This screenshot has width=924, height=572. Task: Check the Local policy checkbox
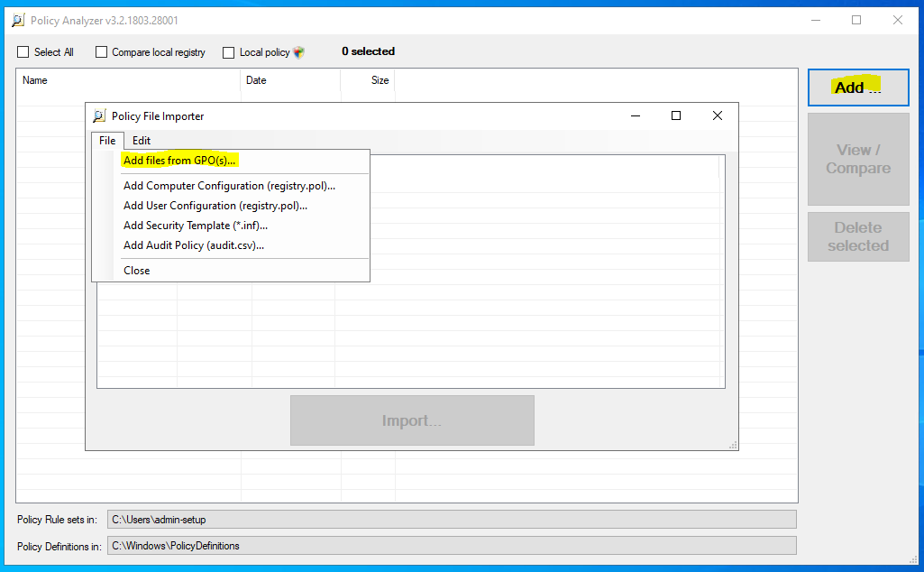pos(229,52)
